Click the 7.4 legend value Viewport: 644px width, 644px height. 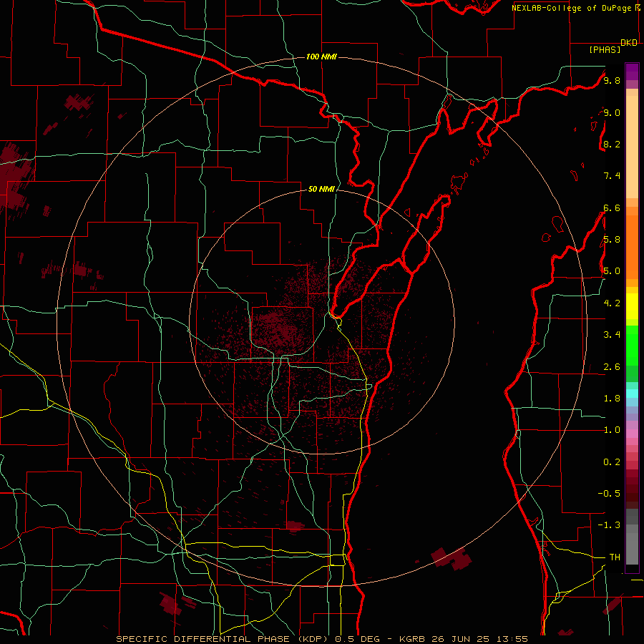pos(612,176)
